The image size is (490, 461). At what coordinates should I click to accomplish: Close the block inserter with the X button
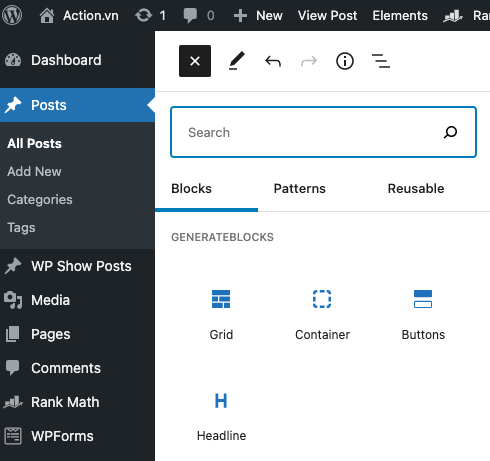[195, 61]
